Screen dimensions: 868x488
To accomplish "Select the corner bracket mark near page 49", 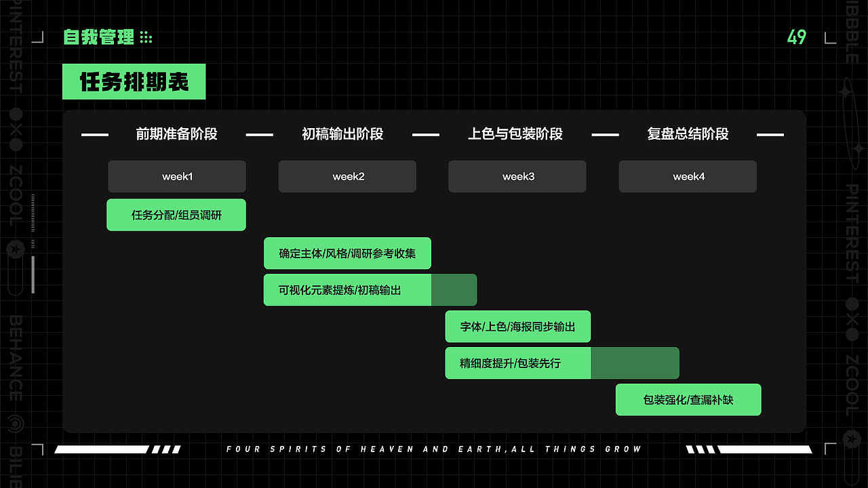I will coord(829,39).
